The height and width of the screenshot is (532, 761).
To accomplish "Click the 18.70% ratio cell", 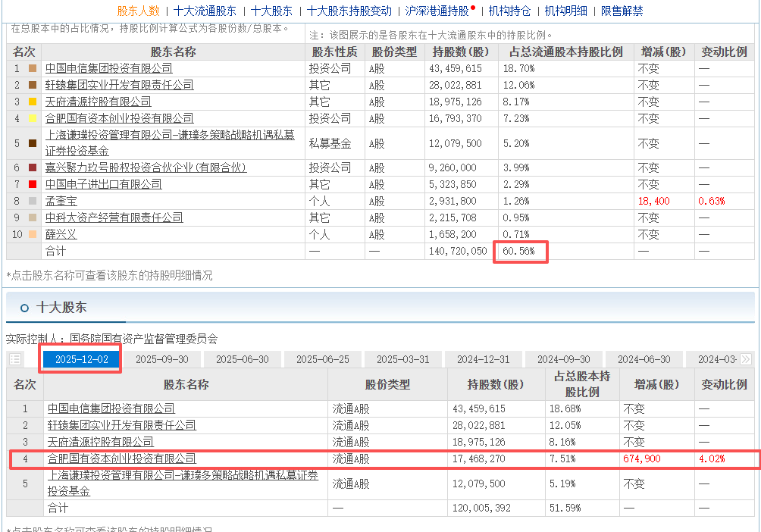I will point(518,68).
